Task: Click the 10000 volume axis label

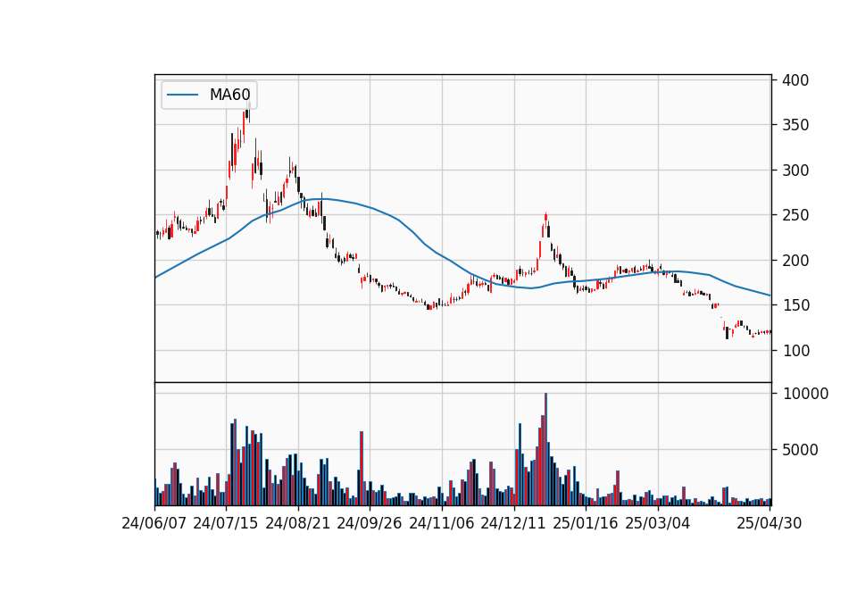Action: [x=805, y=394]
